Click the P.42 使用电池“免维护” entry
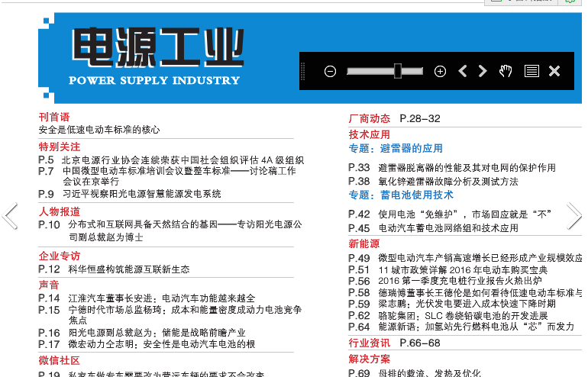This screenshot has height=377, width=588. point(450,214)
